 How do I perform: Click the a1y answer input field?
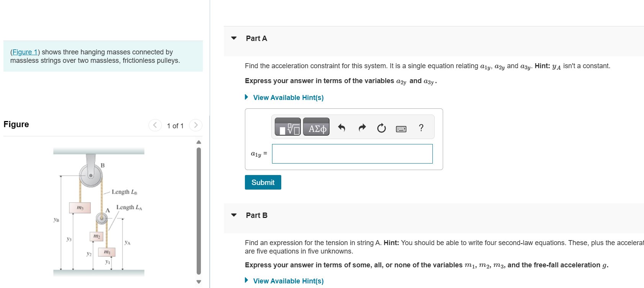click(x=352, y=154)
